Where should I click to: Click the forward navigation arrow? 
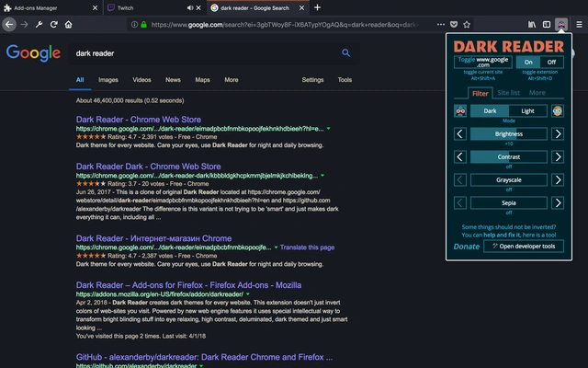(25, 25)
